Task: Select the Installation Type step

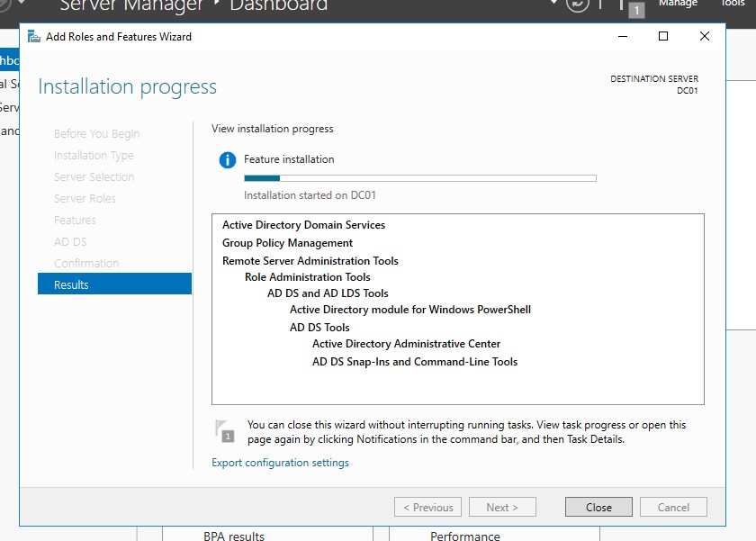Action: click(x=94, y=155)
